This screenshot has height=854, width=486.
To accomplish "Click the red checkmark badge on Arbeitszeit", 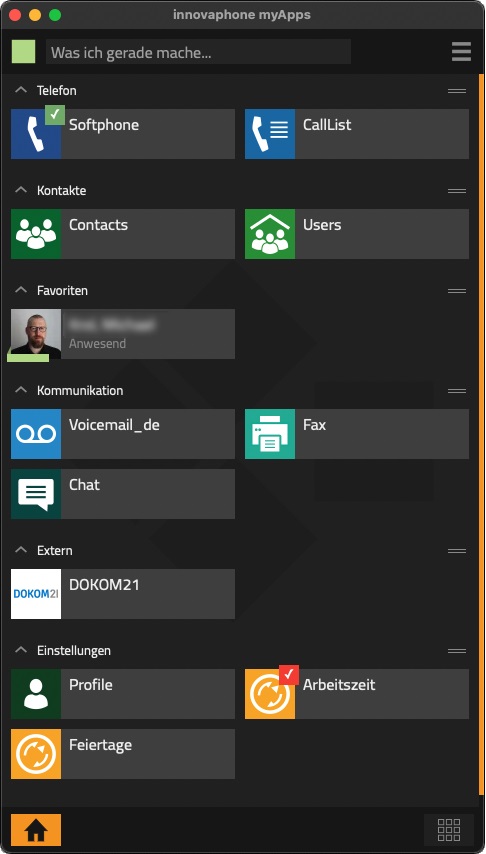I will click(x=289, y=675).
